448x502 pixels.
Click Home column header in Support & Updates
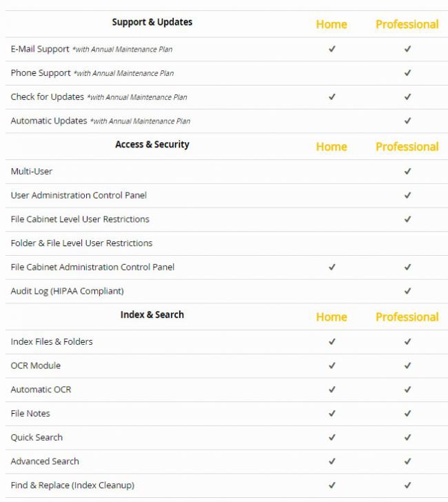[332, 24]
